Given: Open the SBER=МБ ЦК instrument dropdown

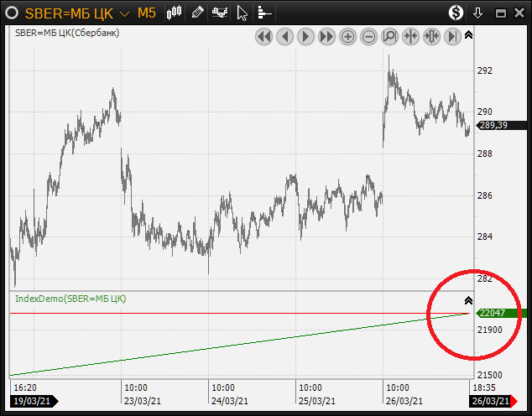Looking at the screenshot, I should (124, 13).
